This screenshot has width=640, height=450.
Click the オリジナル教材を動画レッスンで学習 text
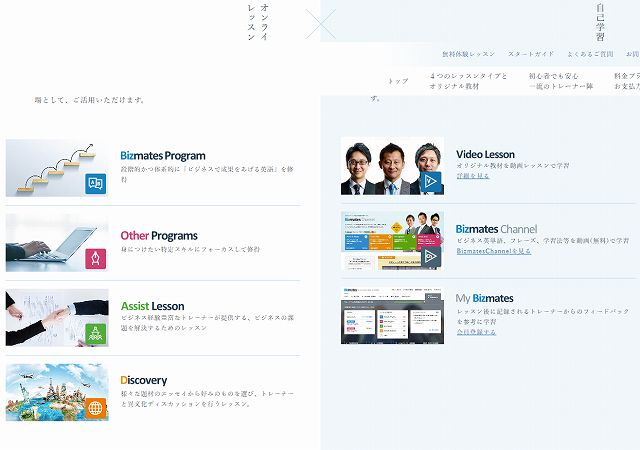click(x=513, y=165)
